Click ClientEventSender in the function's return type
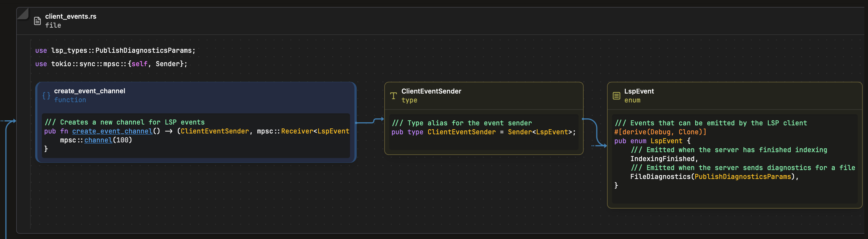Screen dimensions: 868x239 pyautogui.click(x=215, y=131)
